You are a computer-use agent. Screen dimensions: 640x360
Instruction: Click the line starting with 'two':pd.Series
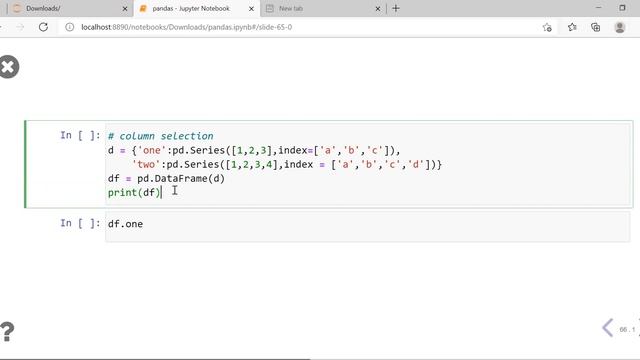coord(287,164)
